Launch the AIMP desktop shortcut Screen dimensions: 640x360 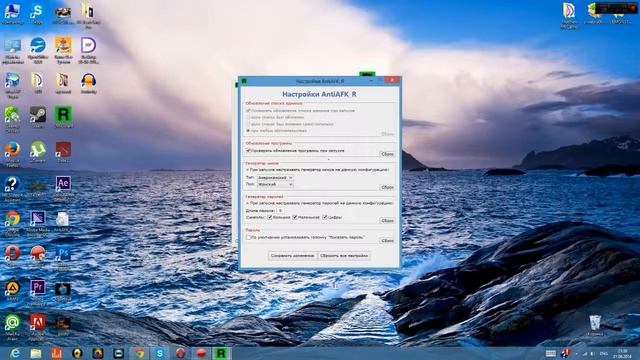12,291
